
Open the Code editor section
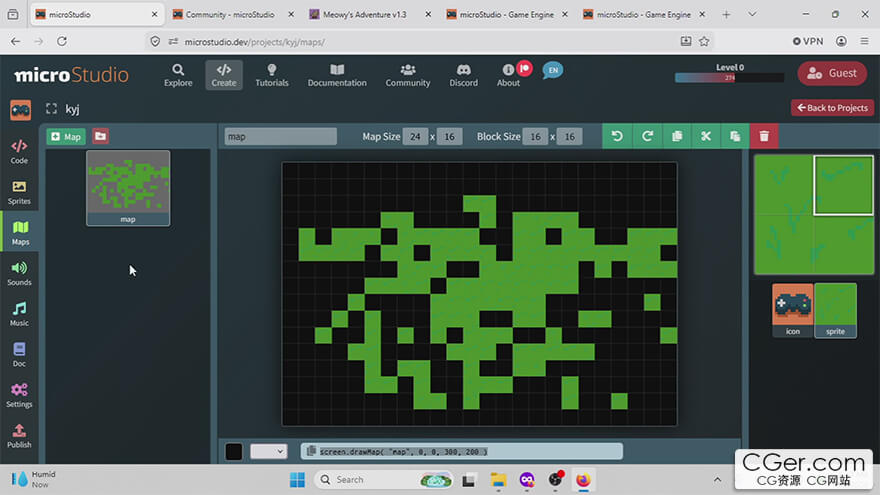coord(19,152)
